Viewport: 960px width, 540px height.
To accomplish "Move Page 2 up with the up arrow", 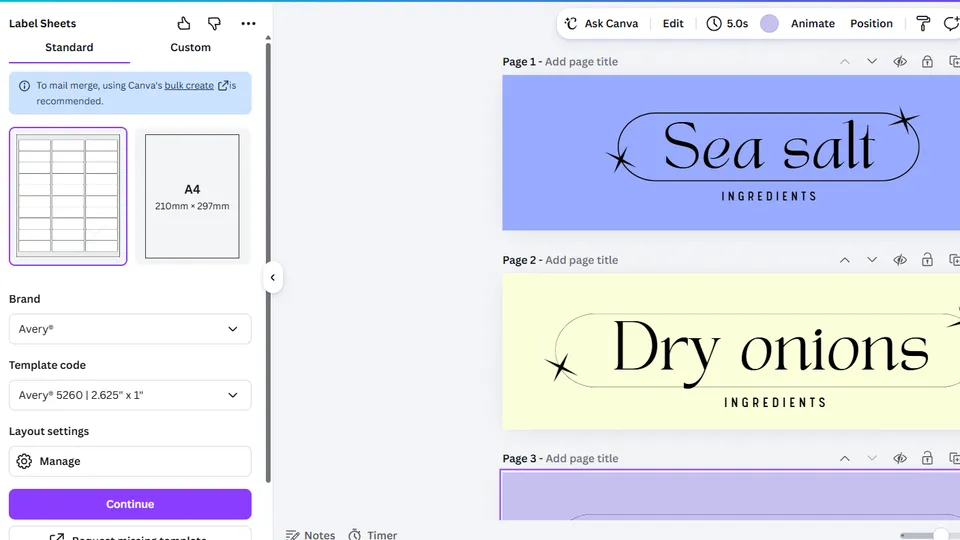I will (x=844, y=260).
